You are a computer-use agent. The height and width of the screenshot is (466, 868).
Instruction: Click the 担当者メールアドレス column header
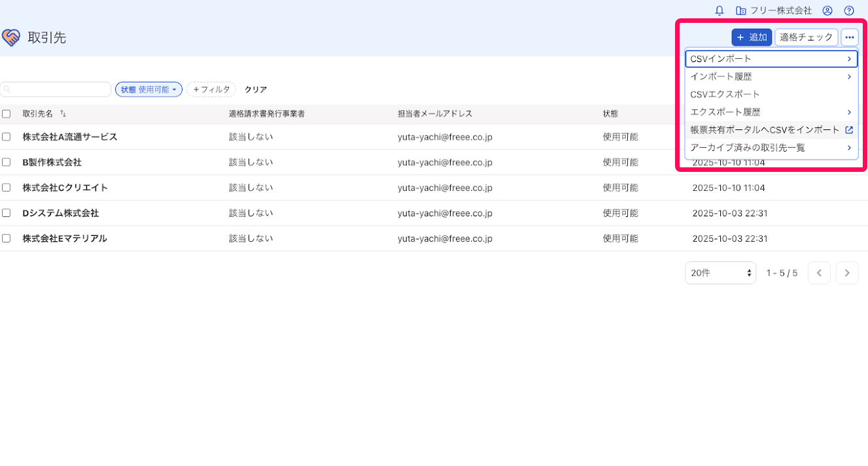point(435,114)
